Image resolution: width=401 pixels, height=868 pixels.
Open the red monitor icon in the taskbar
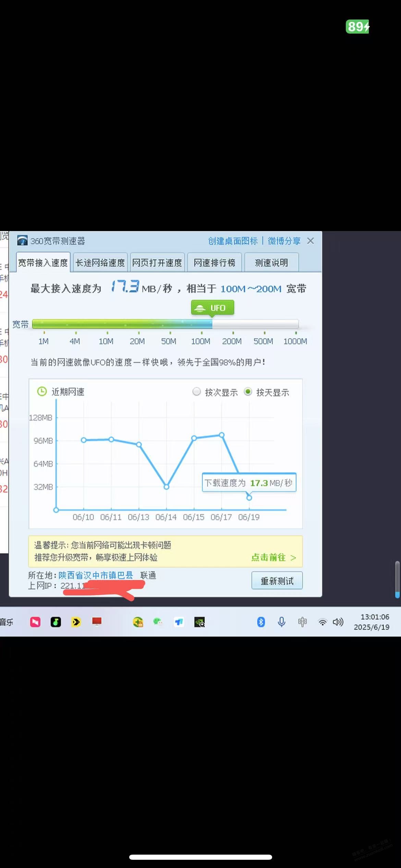click(97, 622)
